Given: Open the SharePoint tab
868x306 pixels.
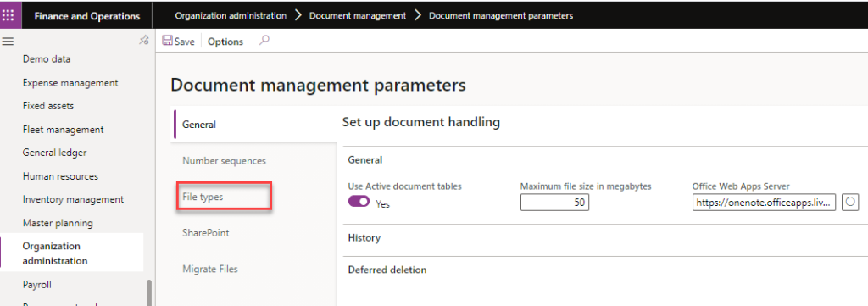Looking at the screenshot, I should tap(206, 233).
